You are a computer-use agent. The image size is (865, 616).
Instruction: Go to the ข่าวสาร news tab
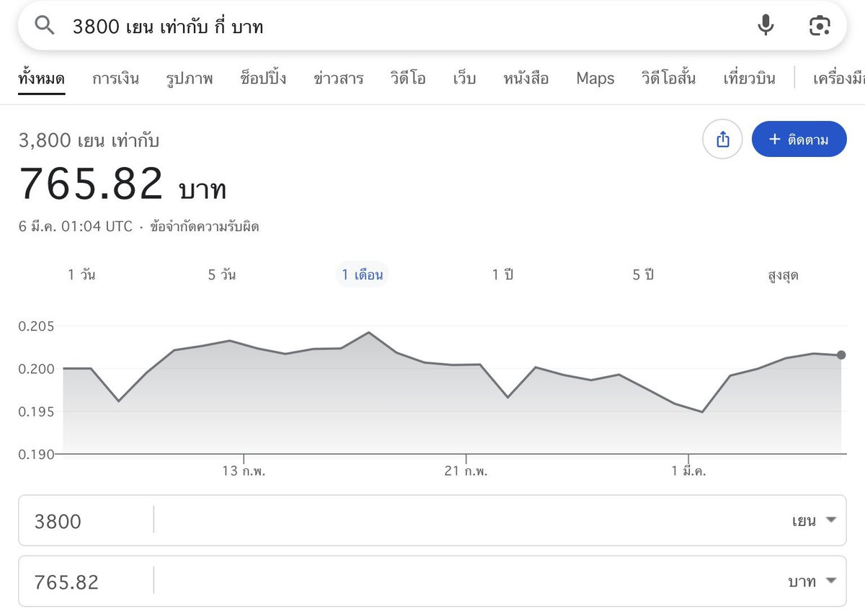(x=339, y=79)
